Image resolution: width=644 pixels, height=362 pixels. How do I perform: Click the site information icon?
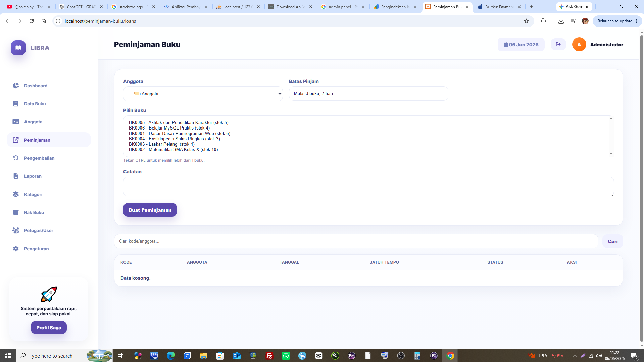[58, 21]
